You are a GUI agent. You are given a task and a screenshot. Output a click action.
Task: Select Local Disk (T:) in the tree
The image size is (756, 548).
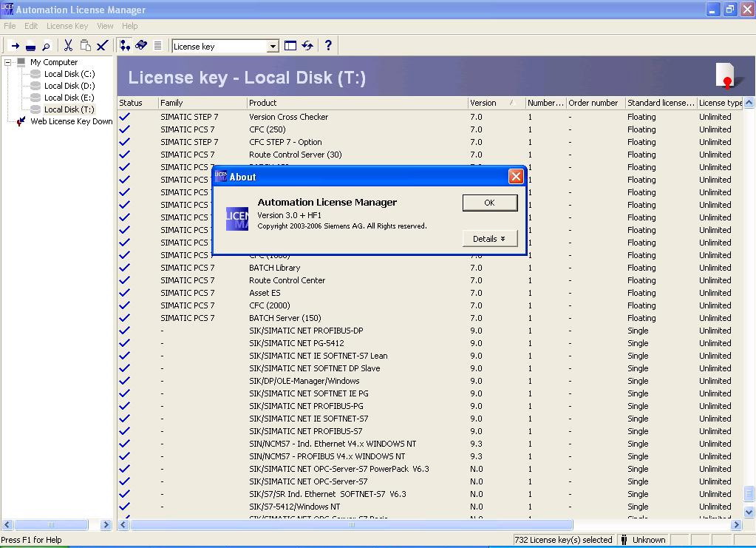coord(69,109)
